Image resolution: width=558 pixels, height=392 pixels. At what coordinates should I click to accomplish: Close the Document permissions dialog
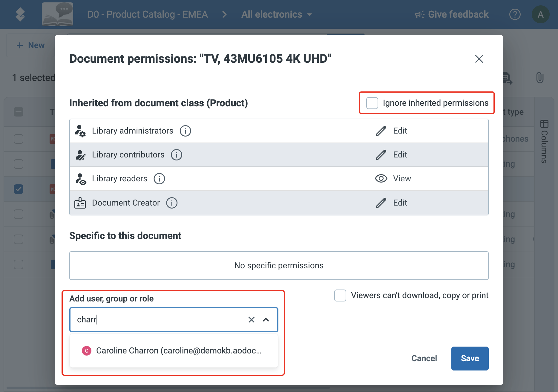[479, 59]
